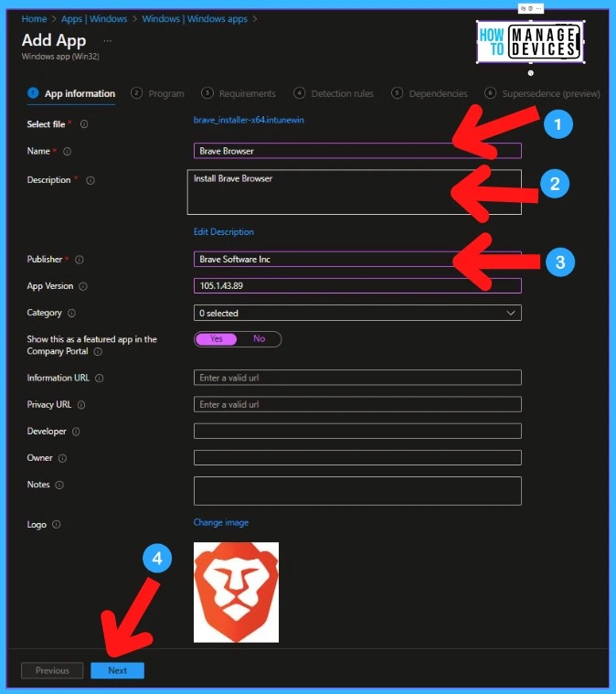Click info icon beside Description label

(x=90, y=180)
